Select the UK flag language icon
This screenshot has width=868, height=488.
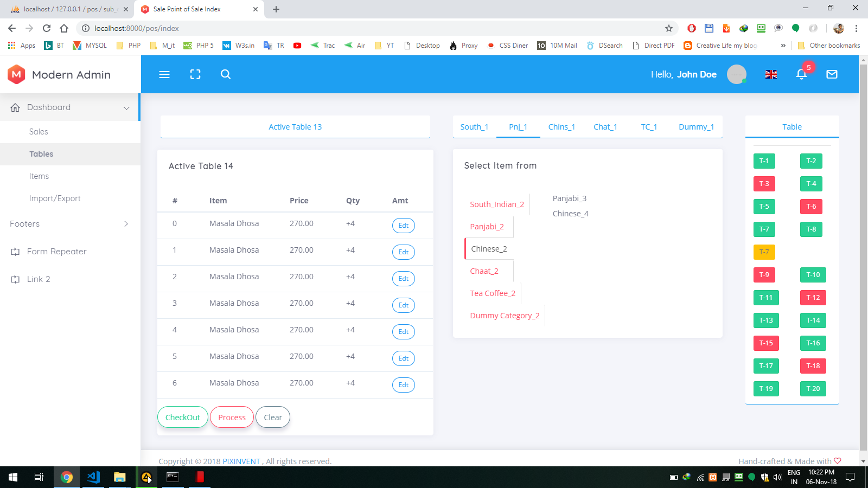point(771,74)
